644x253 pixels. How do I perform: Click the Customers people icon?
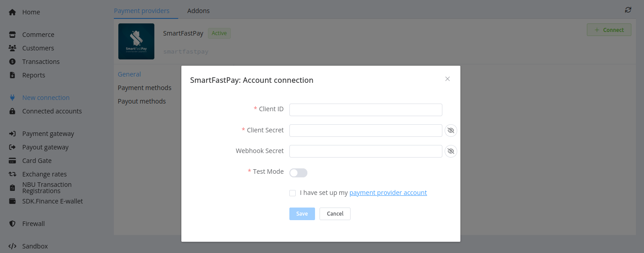click(x=13, y=48)
